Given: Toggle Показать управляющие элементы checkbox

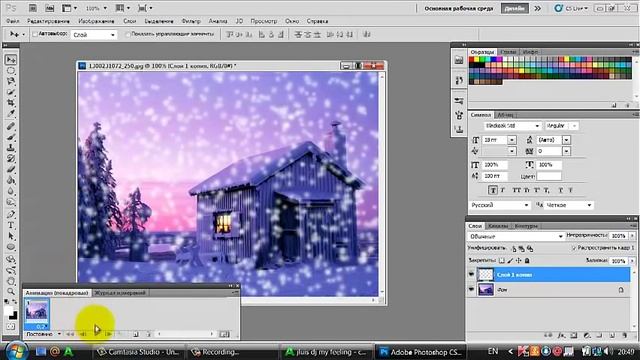Looking at the screenshot, I should click(127, 34).
